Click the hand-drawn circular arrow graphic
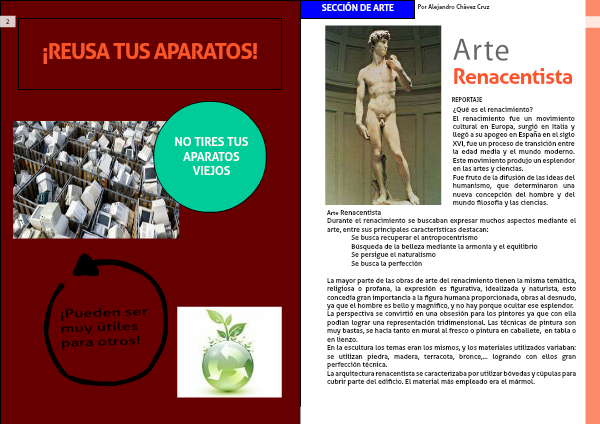Viewport: 600px width, 424px height. pyautogui.click(x=105, y=320)
